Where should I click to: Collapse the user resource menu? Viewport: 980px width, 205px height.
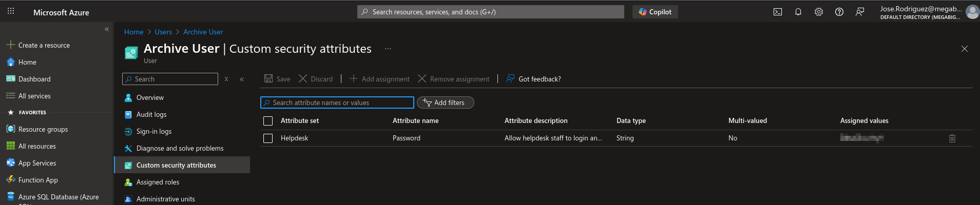[x=242, y=79]
